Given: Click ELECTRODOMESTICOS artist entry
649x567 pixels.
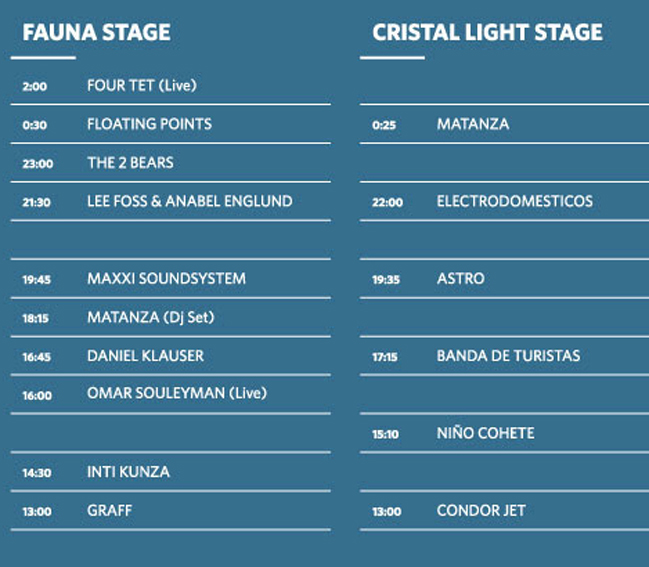Looking at the screenshot, I should coord(514,201).
